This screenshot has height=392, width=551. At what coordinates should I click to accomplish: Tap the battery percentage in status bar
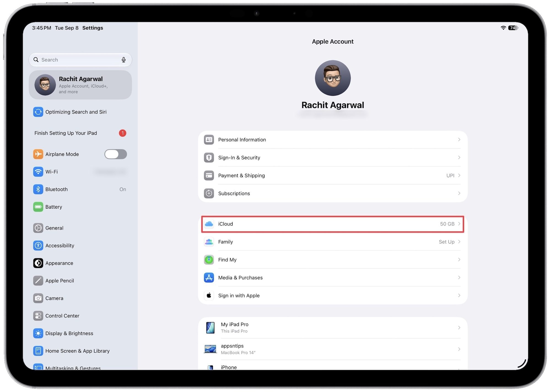[x=513, y=28]
